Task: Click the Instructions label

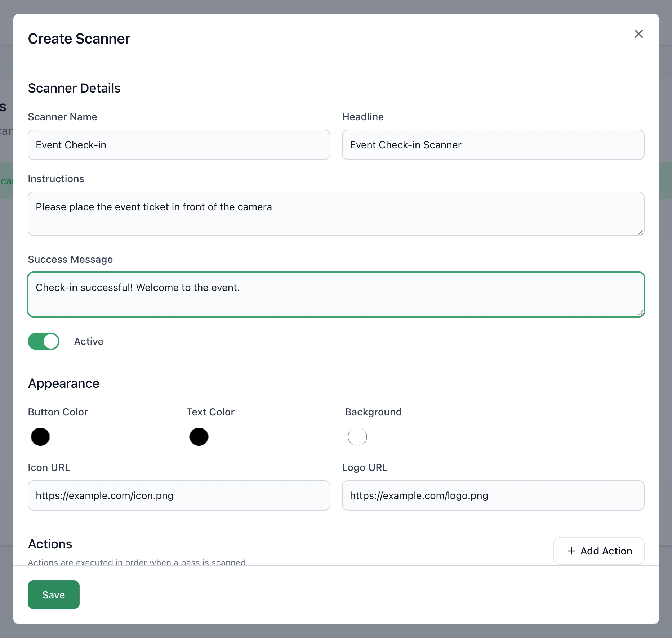Action: coord(56,179)
